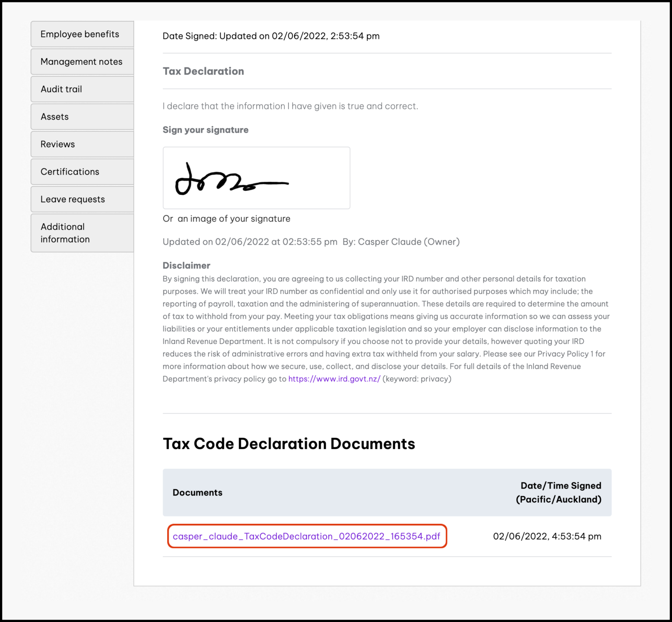Viewport: 672px width, 622px height.
Task: Click the Date/Time Signed column header
Action: pos(560,492)
